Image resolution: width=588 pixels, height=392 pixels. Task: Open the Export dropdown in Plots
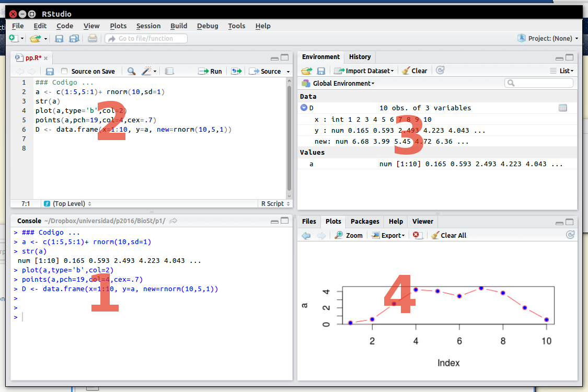pyautogui.click(x=388, y=235)
